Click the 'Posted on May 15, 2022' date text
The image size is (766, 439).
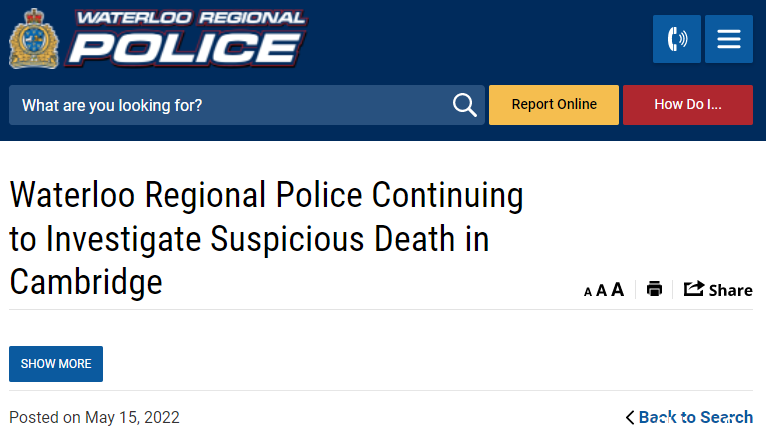coord(94,418)
